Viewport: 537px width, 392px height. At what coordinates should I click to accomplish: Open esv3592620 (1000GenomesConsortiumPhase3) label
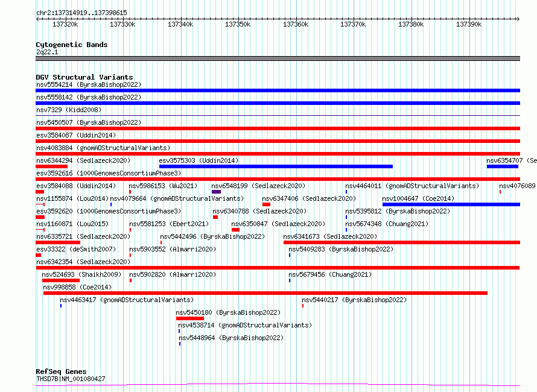tap(109, 211)
